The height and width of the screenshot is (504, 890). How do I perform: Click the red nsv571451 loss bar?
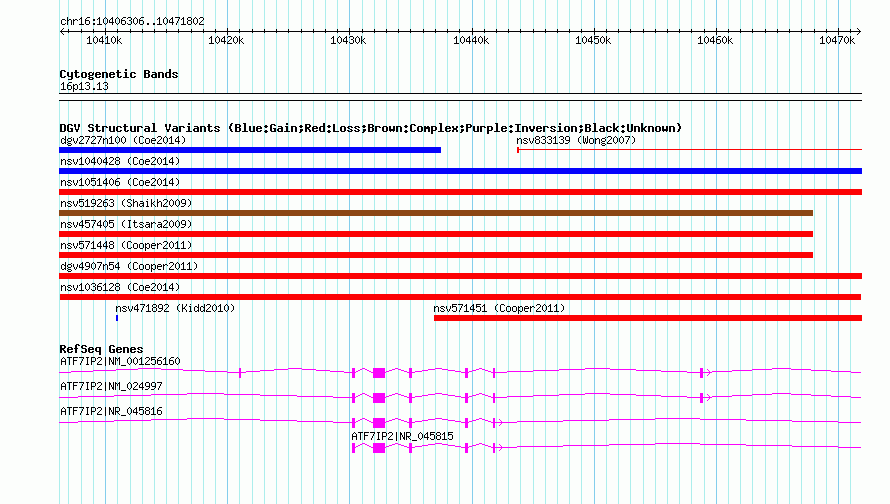[x=648, y=318]
